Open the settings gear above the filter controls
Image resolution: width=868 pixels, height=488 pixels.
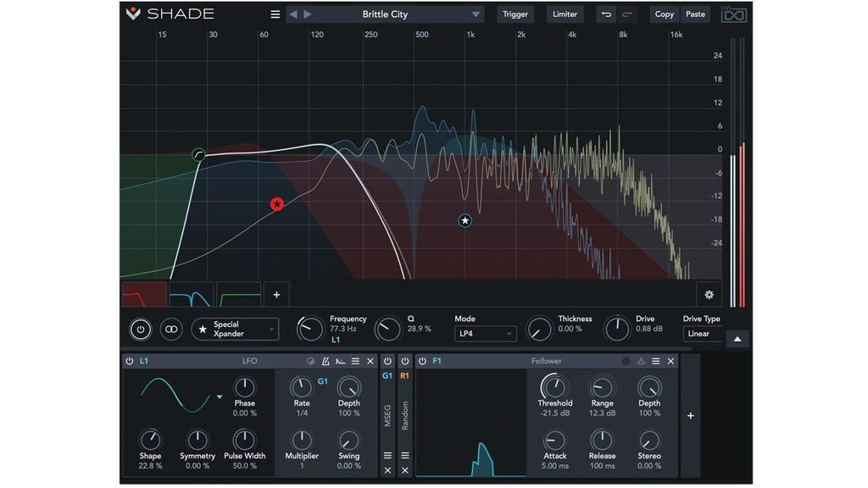click(709, 293)
